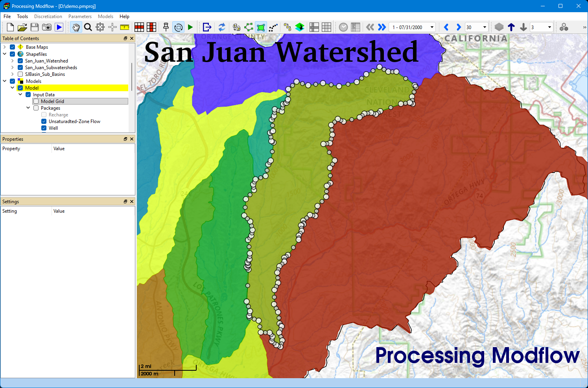
Task: Select the Well package tree item
Action: 53,128
